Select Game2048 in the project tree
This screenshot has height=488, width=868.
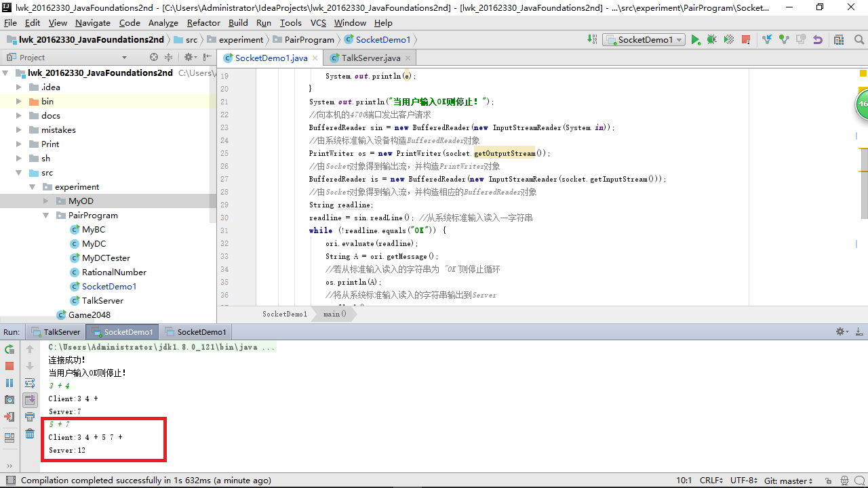(83, 315)
